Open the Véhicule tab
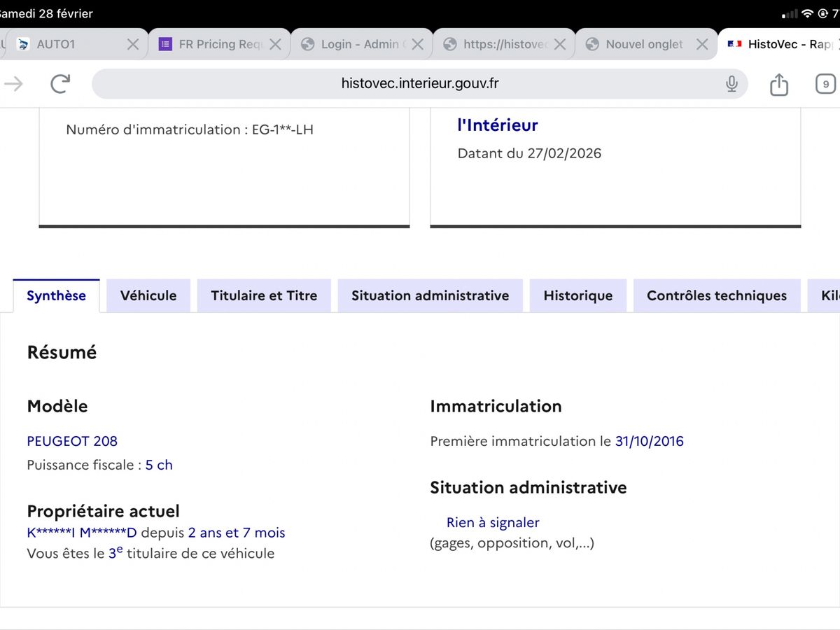 coord(148,295)
